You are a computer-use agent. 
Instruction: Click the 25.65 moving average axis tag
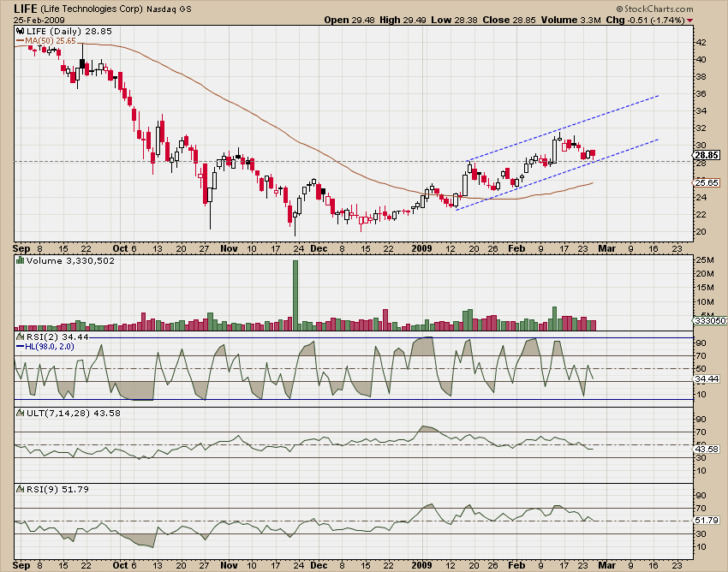(707, 182)
